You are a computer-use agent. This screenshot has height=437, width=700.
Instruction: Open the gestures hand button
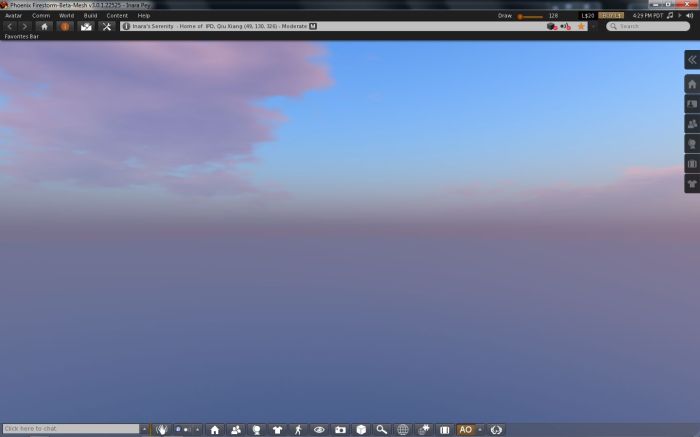159,429
